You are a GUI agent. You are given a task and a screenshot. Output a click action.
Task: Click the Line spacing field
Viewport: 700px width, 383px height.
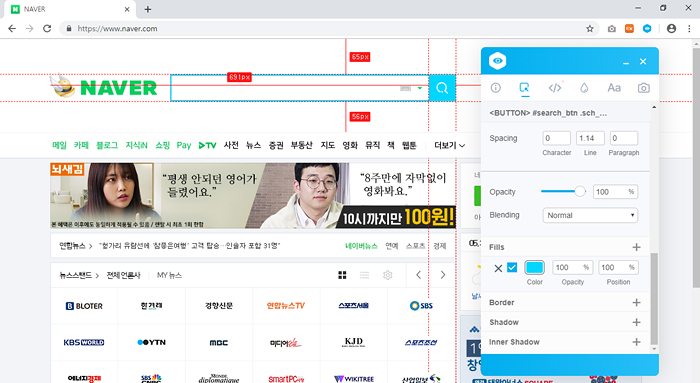590,138
